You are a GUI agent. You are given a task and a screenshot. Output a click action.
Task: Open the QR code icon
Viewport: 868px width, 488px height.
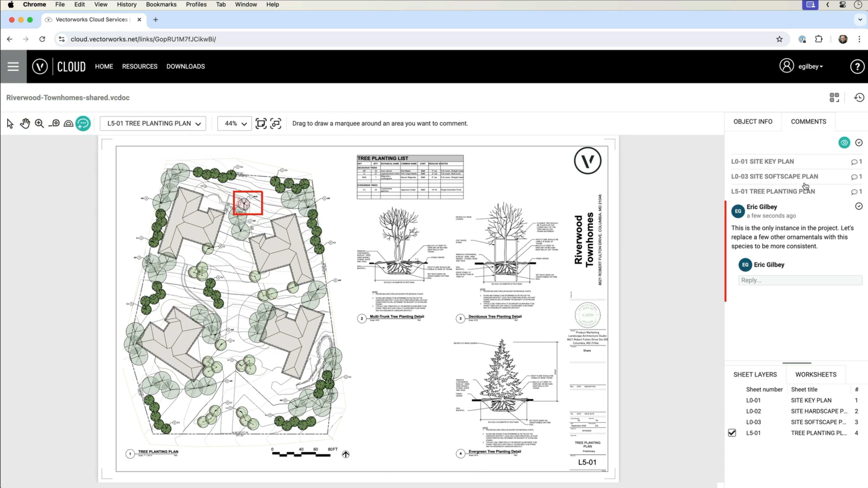click(x=834, y=98)
